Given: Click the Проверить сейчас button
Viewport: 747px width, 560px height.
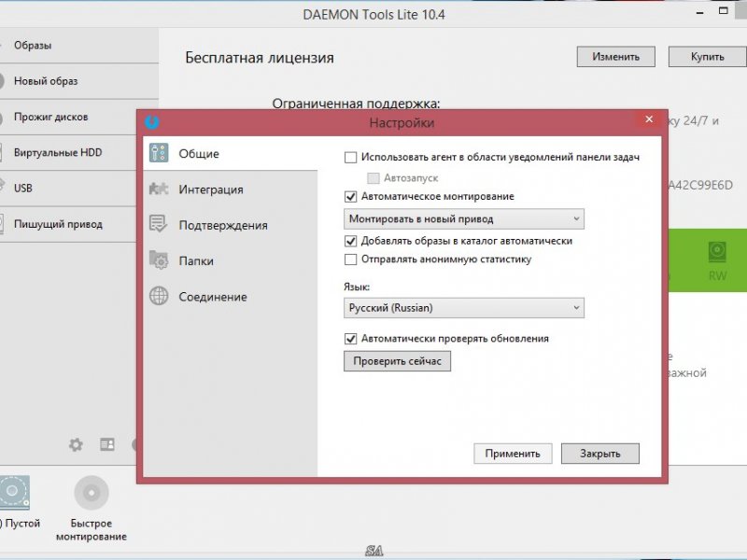Looking at the screenshot, I should [x=398, y=361].
